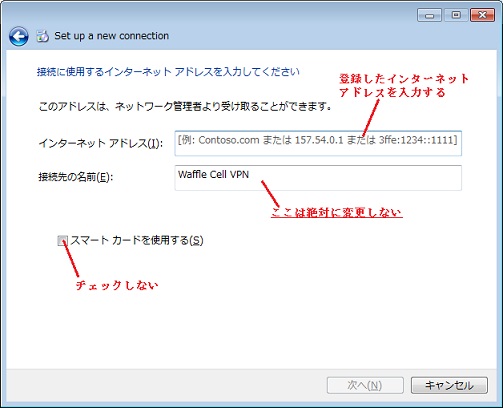
Task: Click the ネットワーク管理者 description sentence
Action: click(x=185, y=107)
